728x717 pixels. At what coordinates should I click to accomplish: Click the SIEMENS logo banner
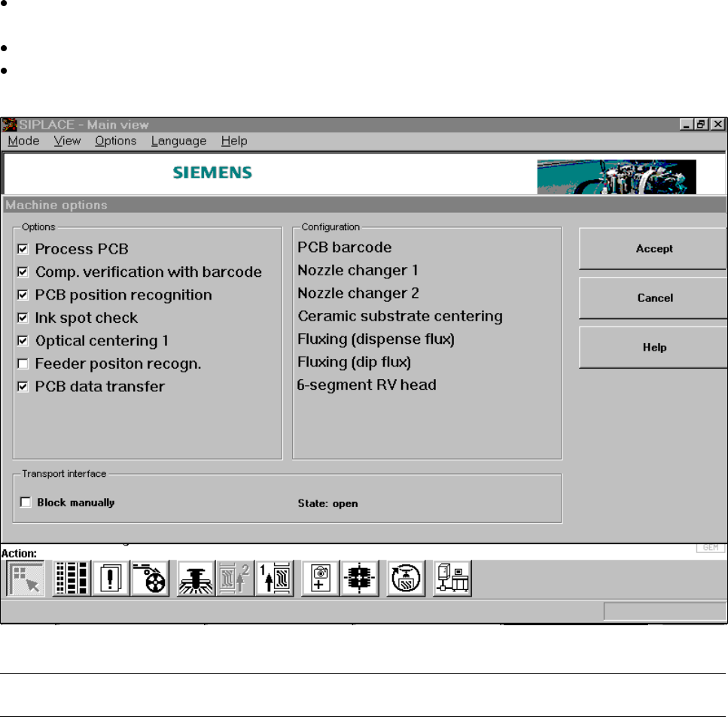click(x=212, y=172)
